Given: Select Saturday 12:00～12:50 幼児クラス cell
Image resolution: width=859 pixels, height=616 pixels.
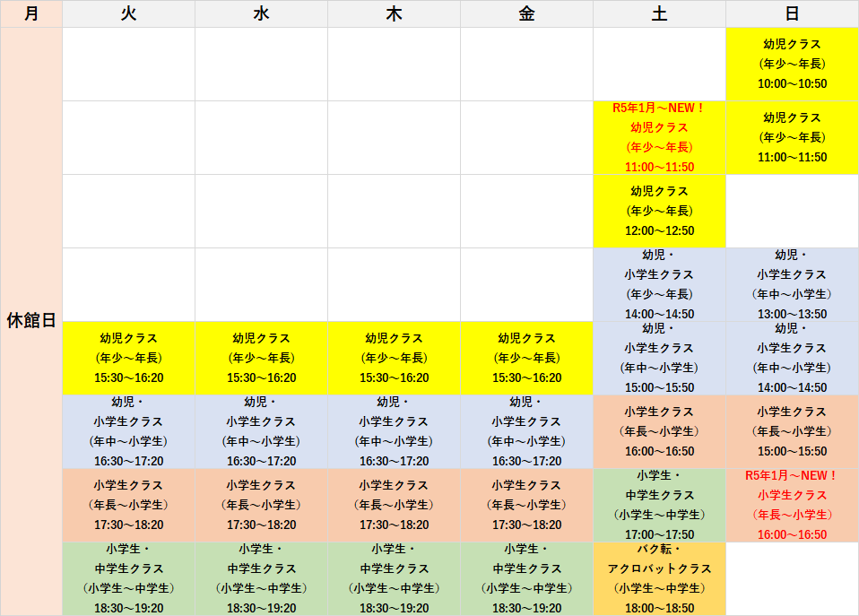Looking at the screenshot, I should [x=659, y=211].
